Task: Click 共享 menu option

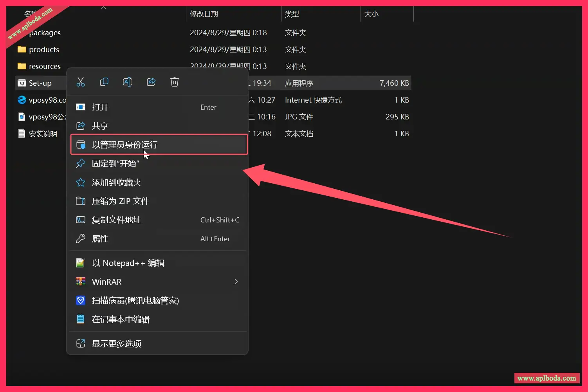Action: tap(100, 126)
